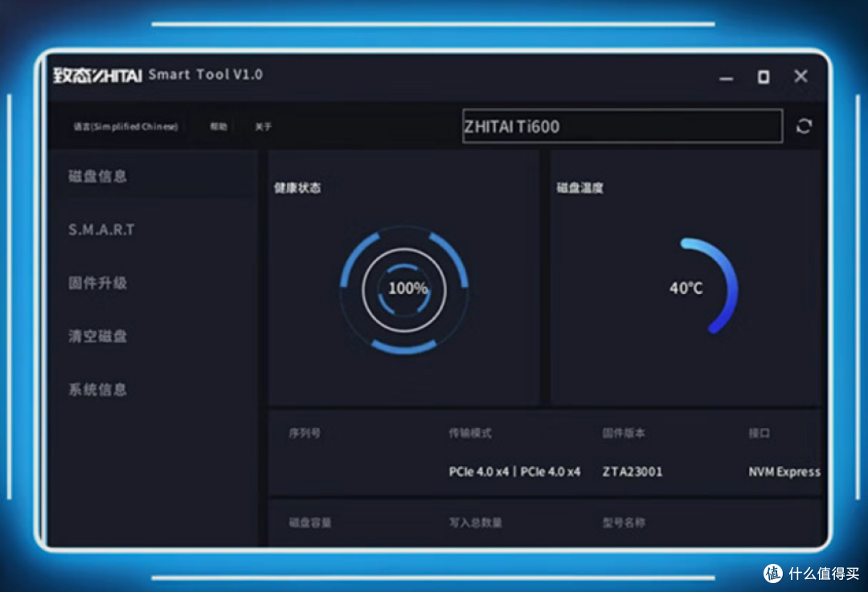
Task: Open the 帮助 help menu
Action: click(219, 127)
